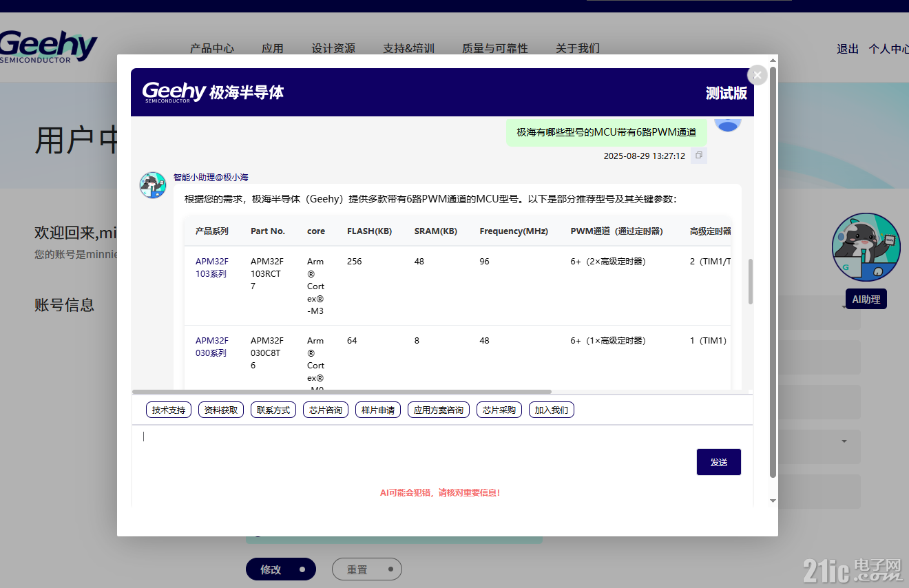Viewport: 909px width, 588px height.
Task: Click the AI助理 button
Action: click(x=866, y=300)
